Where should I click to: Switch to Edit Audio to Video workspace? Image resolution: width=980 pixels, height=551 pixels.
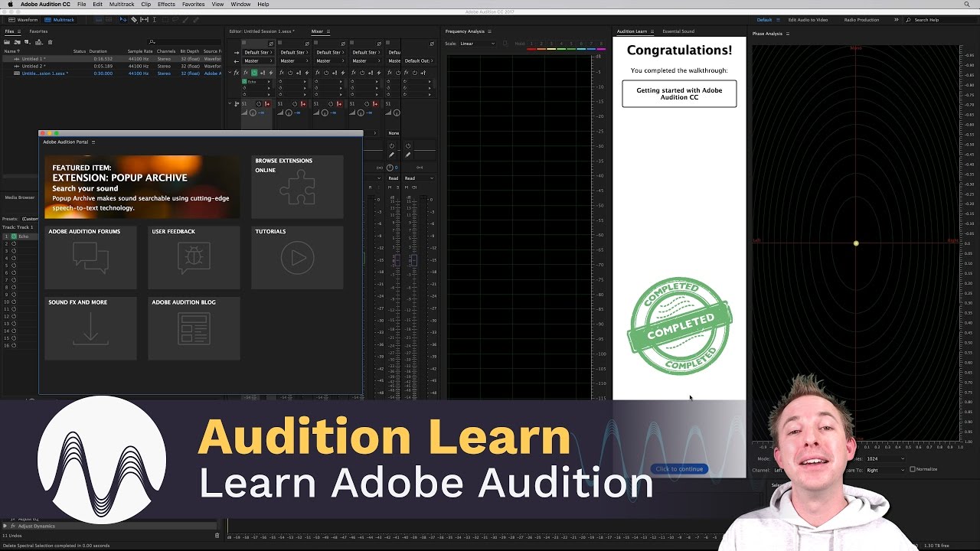point(808,20)
